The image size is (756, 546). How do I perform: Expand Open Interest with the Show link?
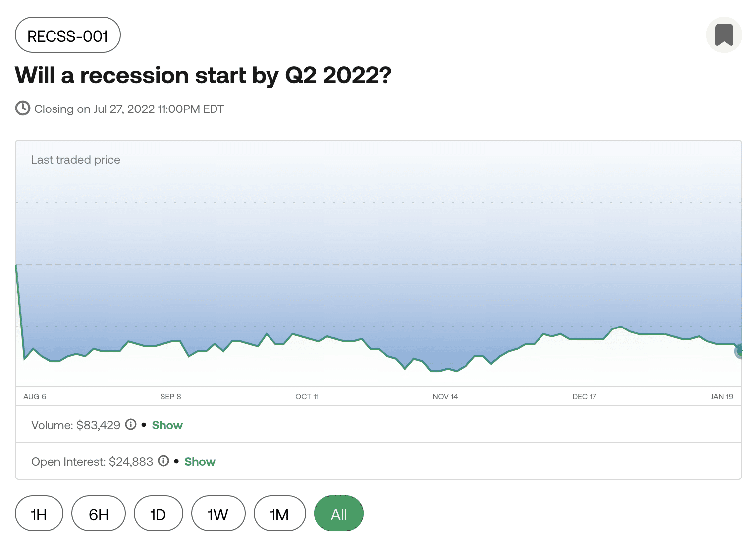coord(200,462)
